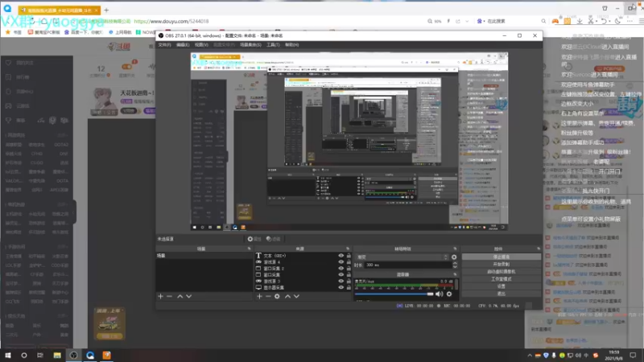The height and width of the screenshot is (362, 644).
Task: Open notification center on taskbar
Action: [x=633, y=355]
